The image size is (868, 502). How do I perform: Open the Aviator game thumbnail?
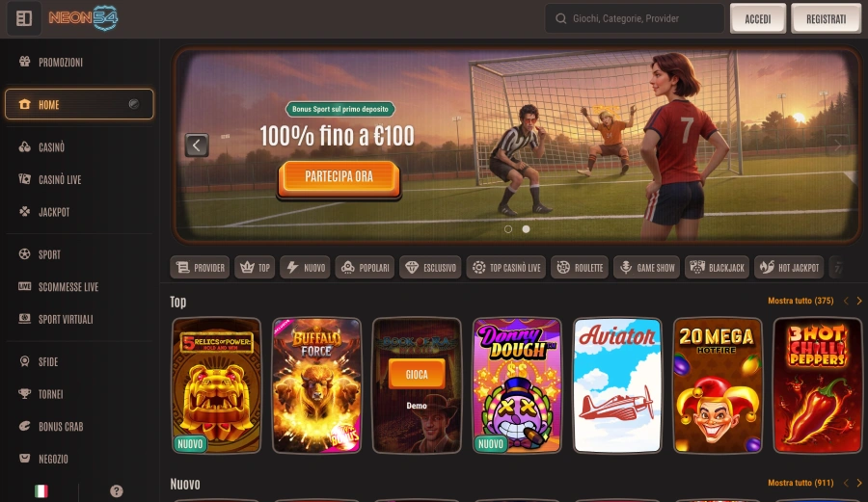[x=617, y=385]
